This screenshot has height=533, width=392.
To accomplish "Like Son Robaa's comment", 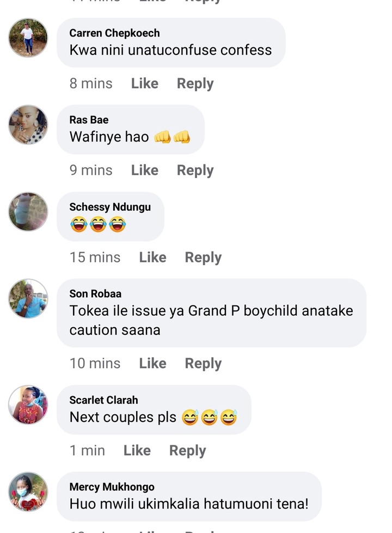I will [x=152, y=363].
